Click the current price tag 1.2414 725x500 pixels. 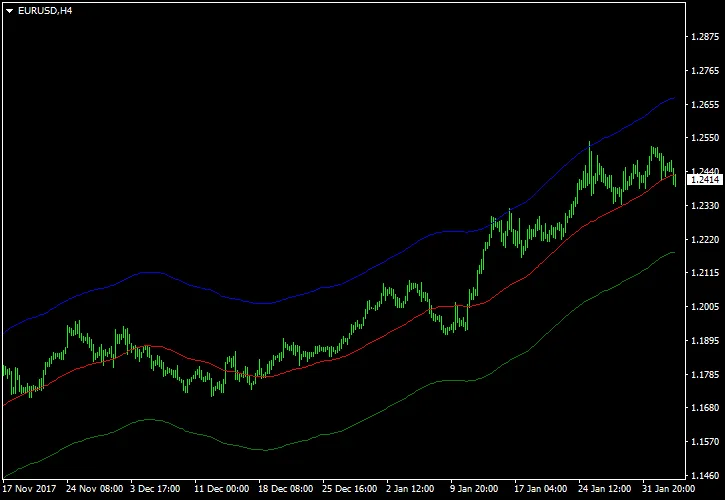coord(706,180)
